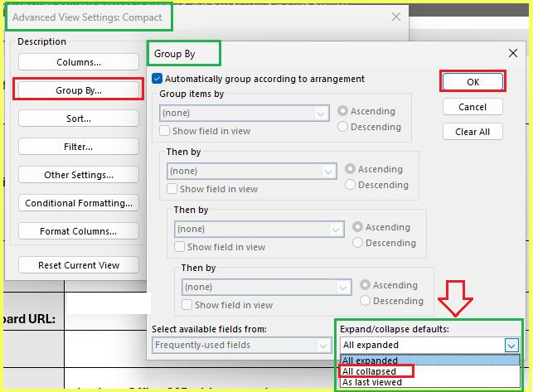Confirm with the OK button
The width and height of the screenshot is (533, 392).
click(472, 82)
